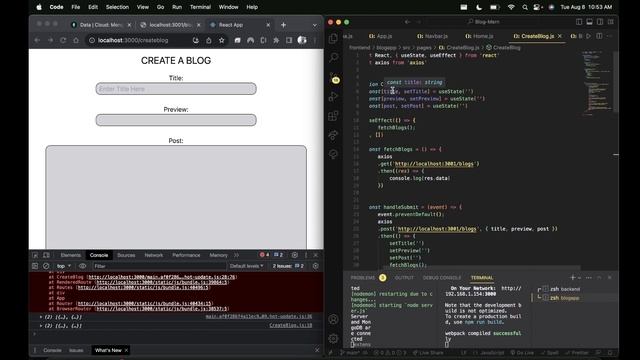Select the zsh blogapp terminal
The width and height of the screenshot is (640, 360).
[x=564, y=298]
